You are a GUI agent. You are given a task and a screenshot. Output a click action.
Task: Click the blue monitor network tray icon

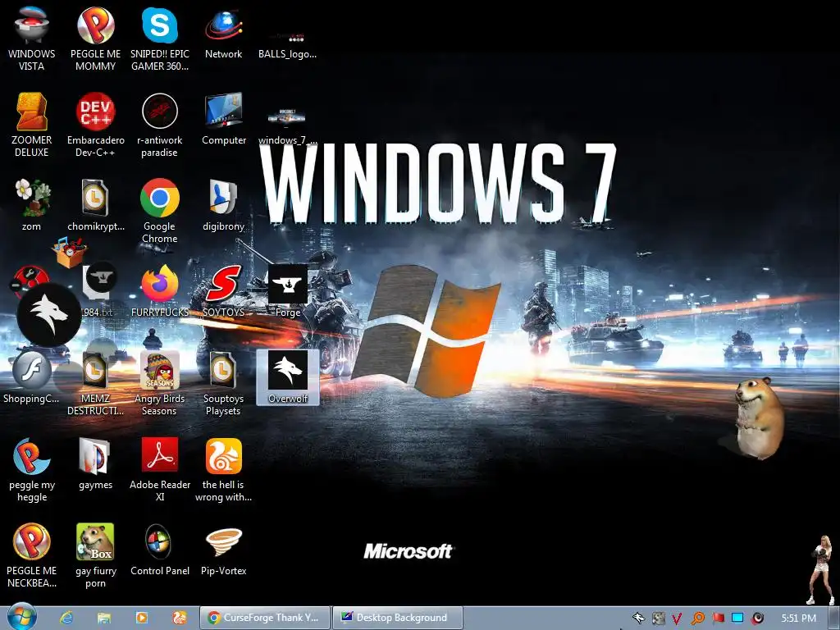[737, 619]
